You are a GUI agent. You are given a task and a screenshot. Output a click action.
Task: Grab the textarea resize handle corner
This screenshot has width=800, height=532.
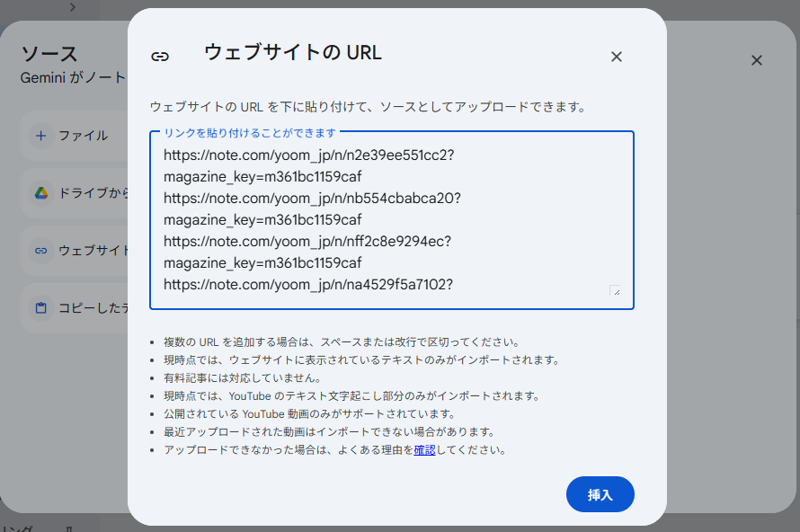[616, 291]
